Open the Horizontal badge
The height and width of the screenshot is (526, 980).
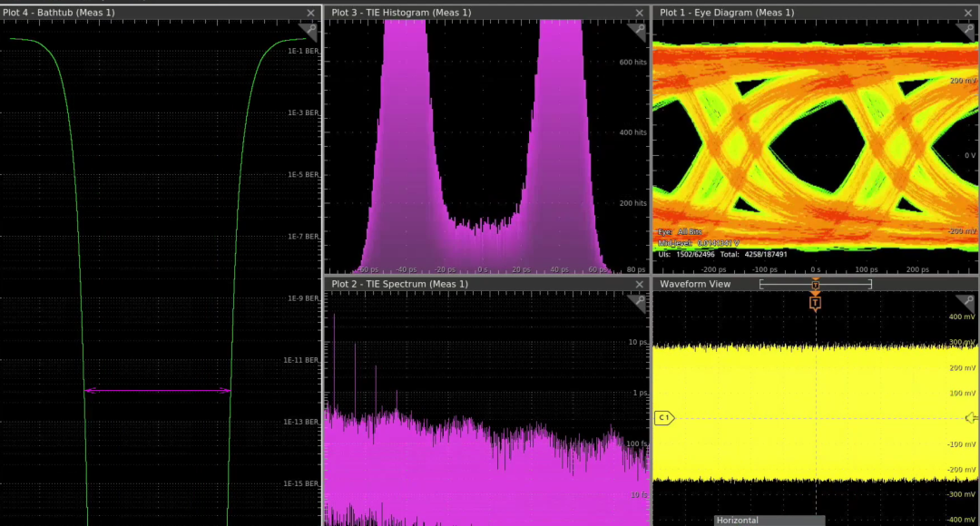click(x=769, y=520)
